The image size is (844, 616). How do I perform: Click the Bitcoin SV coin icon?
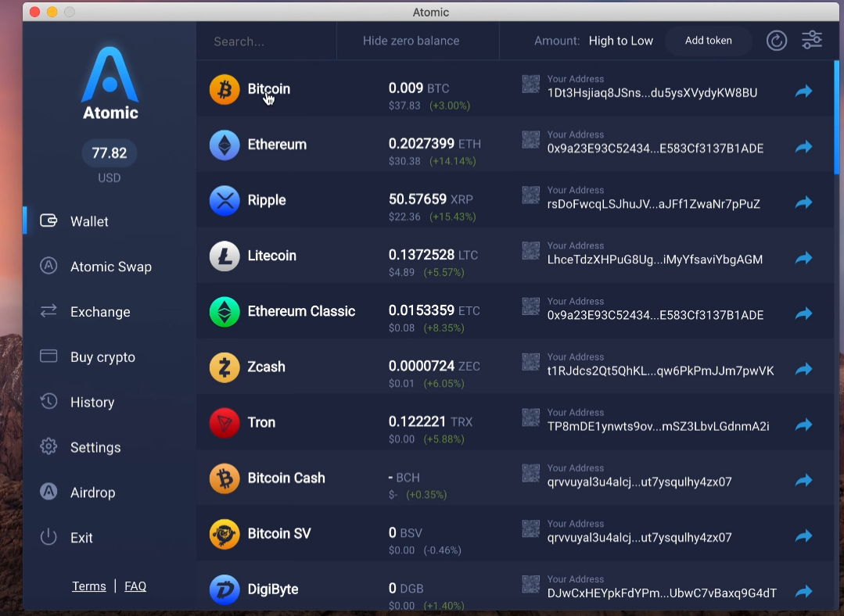[224, 534]
